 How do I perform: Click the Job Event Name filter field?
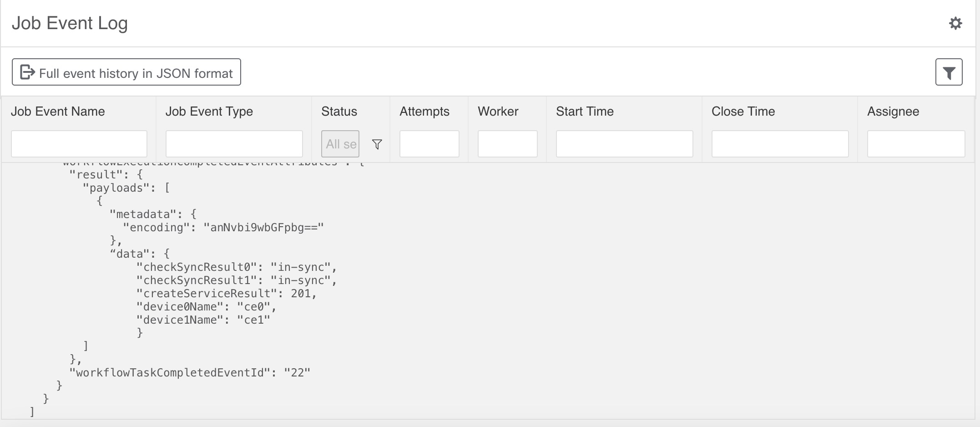[x=79, y=143]
